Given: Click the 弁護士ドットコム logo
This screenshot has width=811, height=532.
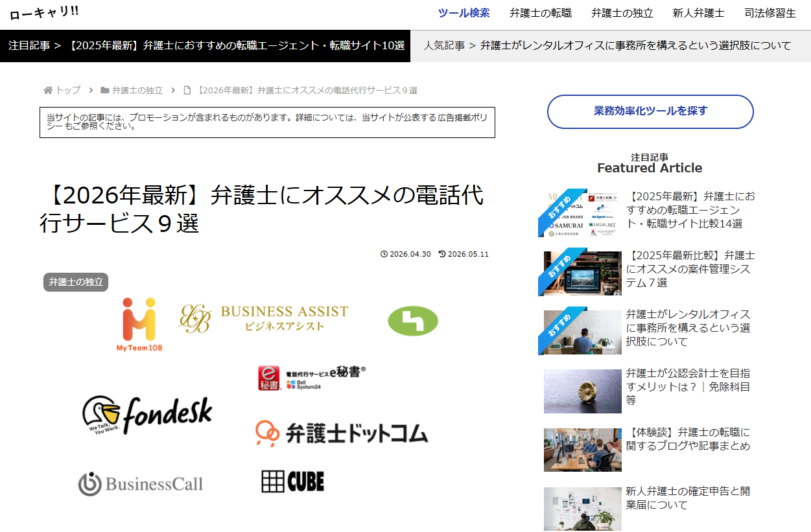Looking at the screenshot, I should point(342,433).
